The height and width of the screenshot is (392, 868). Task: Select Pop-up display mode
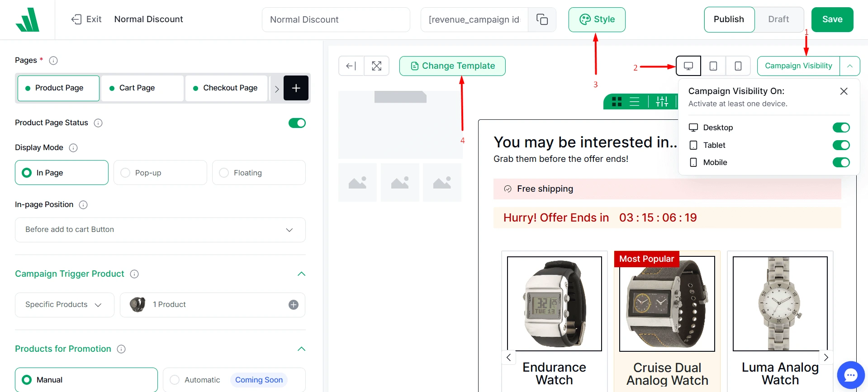[160, 173]
